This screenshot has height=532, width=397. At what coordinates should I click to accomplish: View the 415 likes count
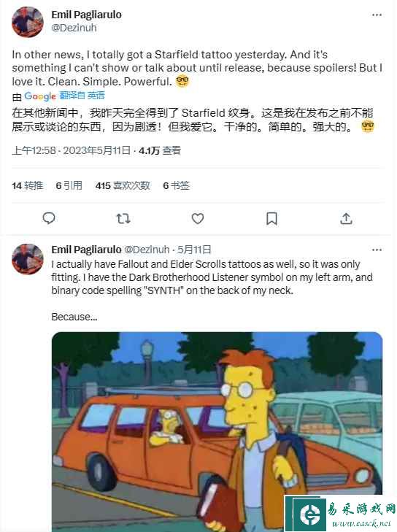click(x=123, y=185)
